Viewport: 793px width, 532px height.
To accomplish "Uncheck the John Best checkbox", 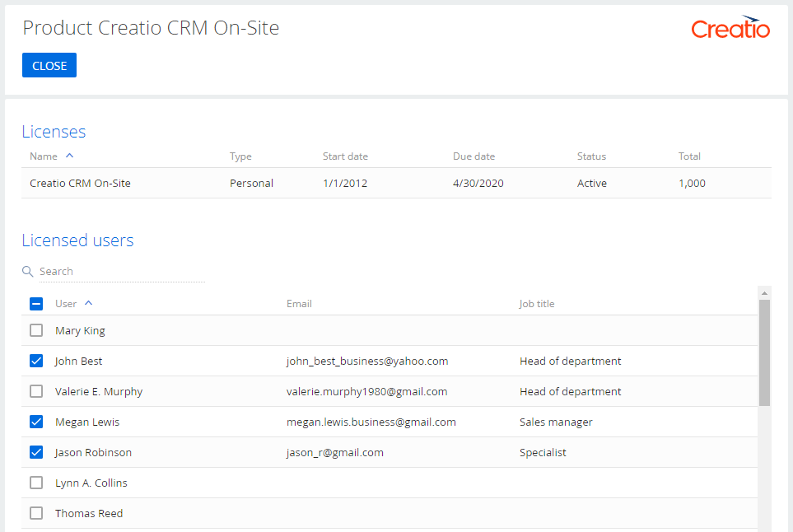I will (x=36, y=361).
